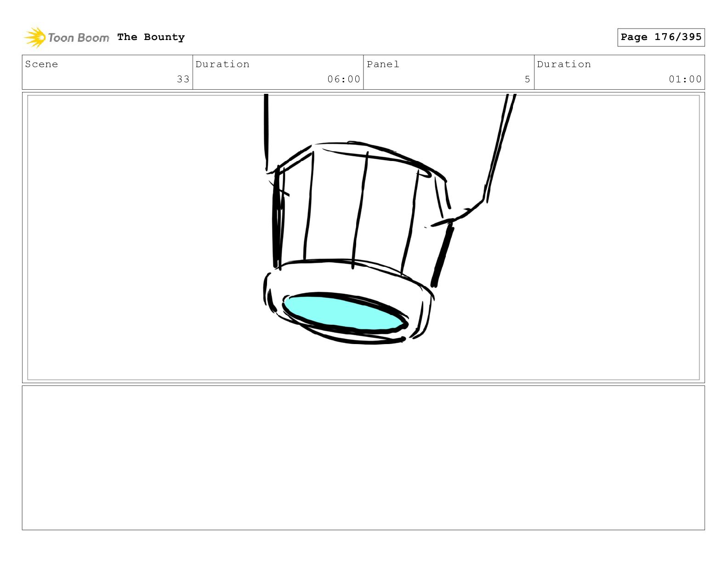Click the empty notes box below the panel
728x563 pixels.
(x=363, y=458)
